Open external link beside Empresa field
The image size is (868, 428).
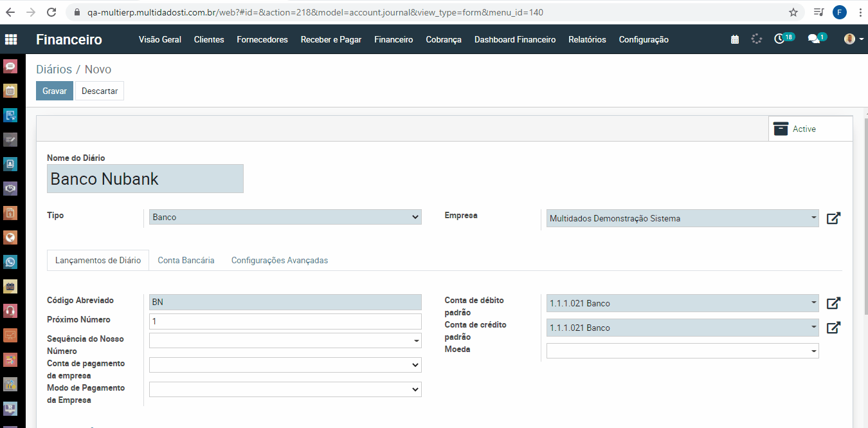pyautogui.click(x=833, y=218)
